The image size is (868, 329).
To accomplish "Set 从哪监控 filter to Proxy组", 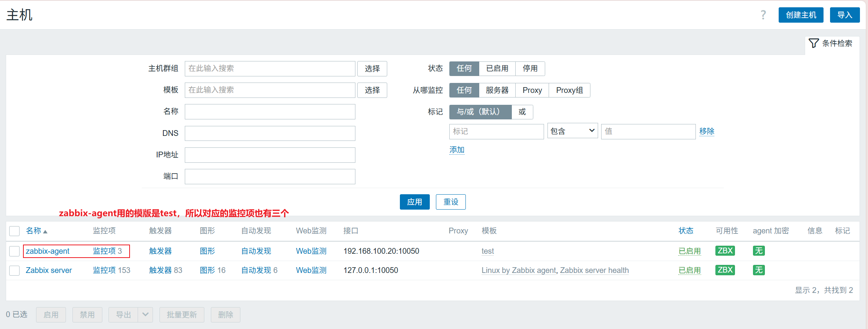I will (569, 90).
